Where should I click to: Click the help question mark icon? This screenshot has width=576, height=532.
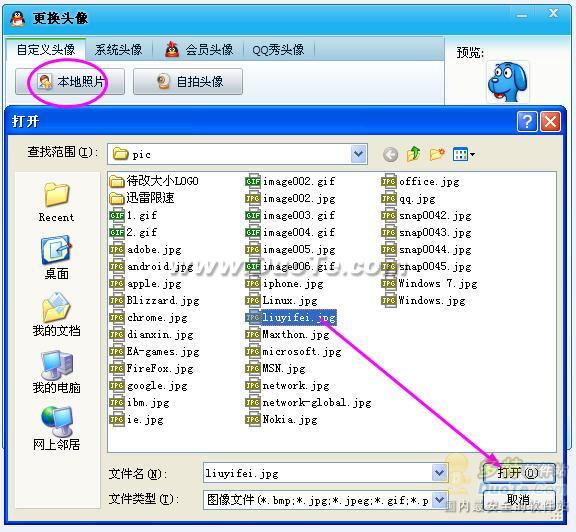pos(527,121)
